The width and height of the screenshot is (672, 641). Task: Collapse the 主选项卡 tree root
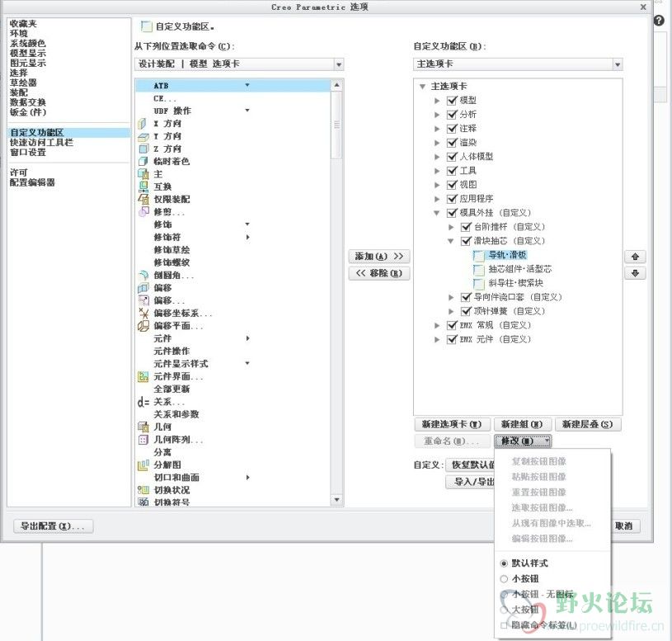click(x=422, y=87)
